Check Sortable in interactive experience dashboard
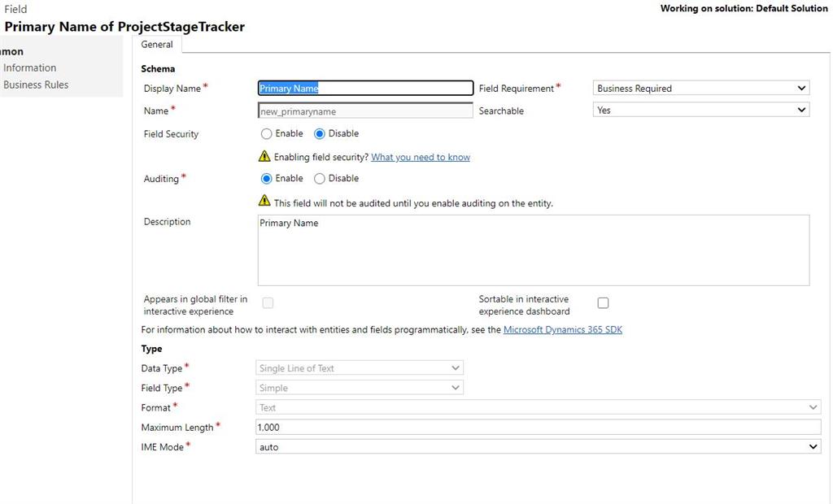 tap(603, 302)
